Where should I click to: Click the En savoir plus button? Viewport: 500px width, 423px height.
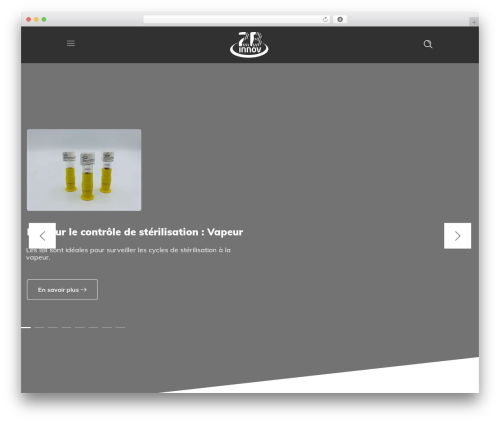62,289
